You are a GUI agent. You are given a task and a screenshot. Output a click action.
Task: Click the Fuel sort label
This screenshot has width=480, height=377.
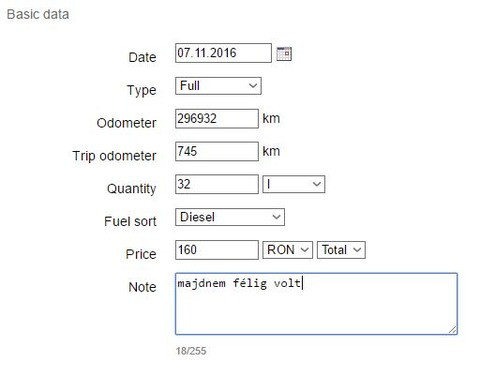tap(130, 221)
